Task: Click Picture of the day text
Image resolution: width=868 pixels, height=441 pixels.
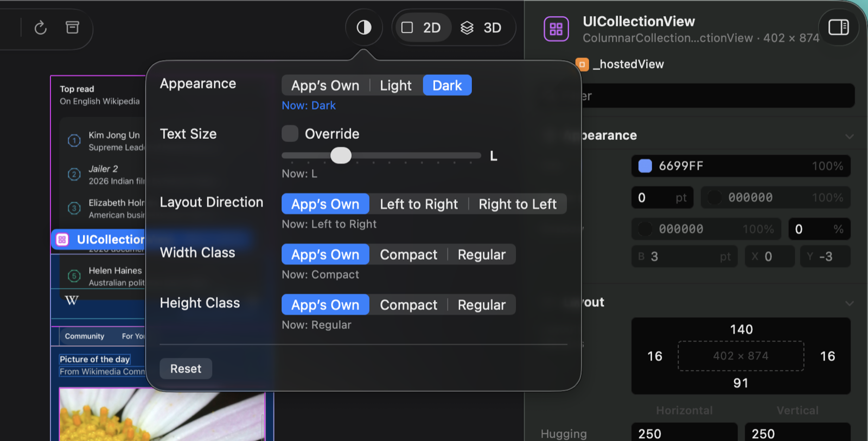Action: [x=95, y=359]
